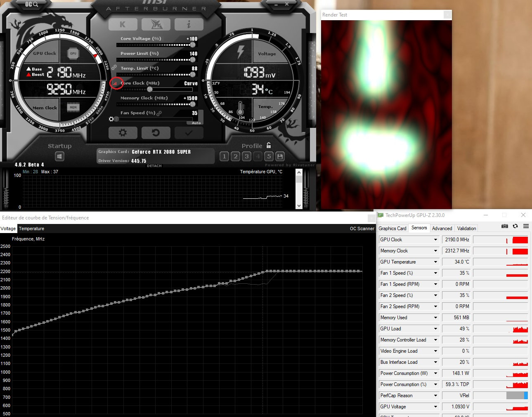Reset settings with the circular arrow button
Screen dimensions: 532x417
(156, 133)
